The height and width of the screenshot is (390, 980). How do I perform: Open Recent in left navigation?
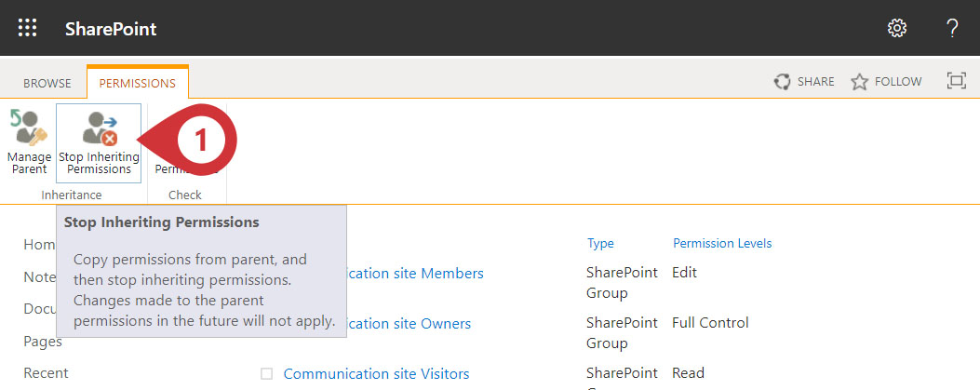tap(46, 373)
